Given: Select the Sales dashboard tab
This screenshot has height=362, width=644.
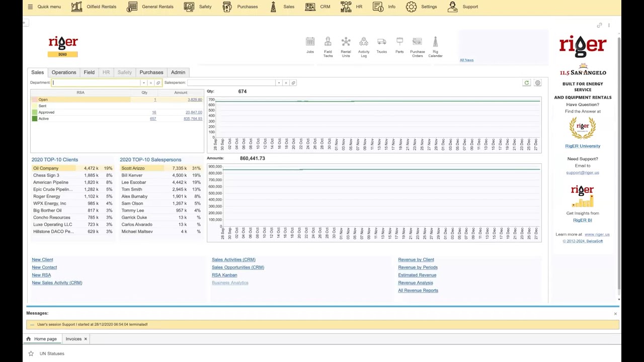Looking at the screenshot, I should point(37,72).
